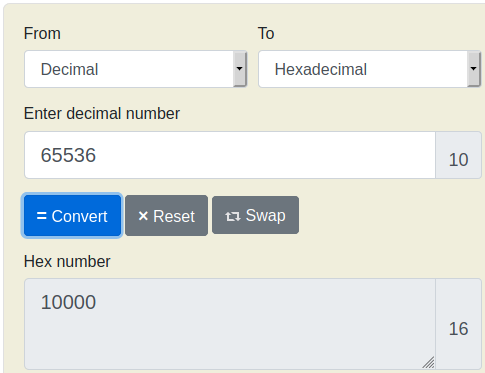Click the base 16 suffix badge
The height and width of the screenshot is (373, 485).
(x=458, y=324)
